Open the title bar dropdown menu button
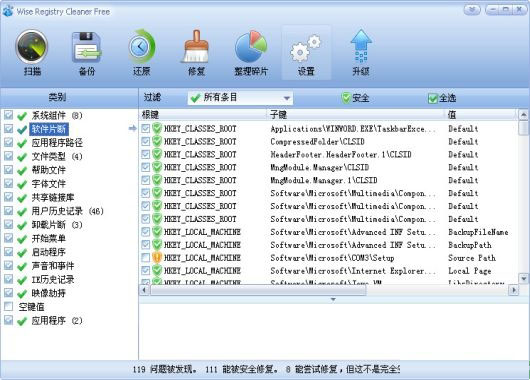This screenshot has width=530, height=380. pos(472,10)
